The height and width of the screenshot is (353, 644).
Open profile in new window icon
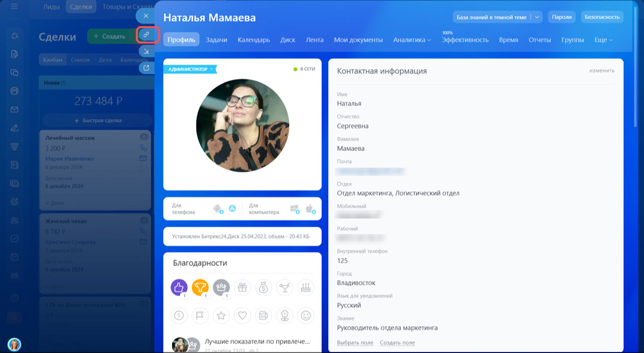click(146, 68)
